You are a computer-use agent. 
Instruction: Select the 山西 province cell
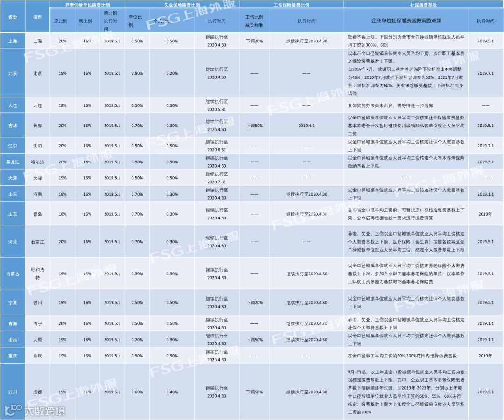click(x=13, y=340)
